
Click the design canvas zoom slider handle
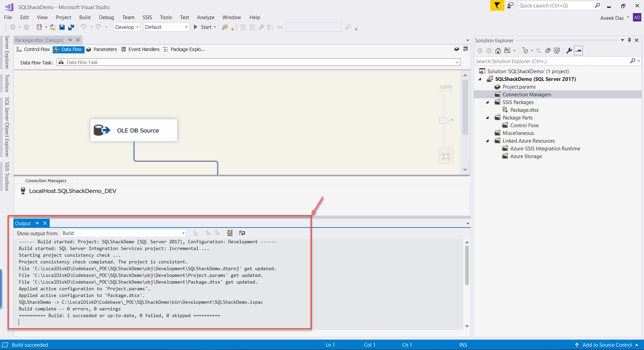444,120
